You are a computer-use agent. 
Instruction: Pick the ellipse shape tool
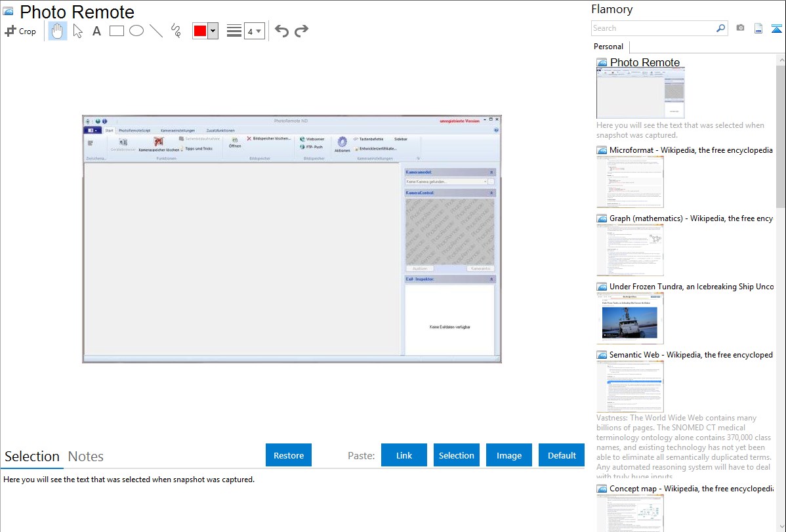point(136,31)
